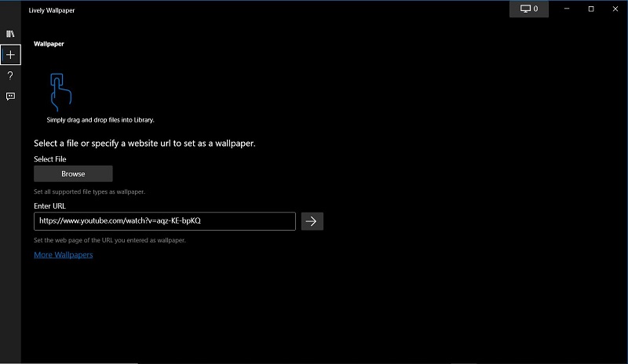The height and width of the screenshot is (364, 628).
Task: Click the 'Simply drag and drop files' text
Action: (x=100, y=120)
